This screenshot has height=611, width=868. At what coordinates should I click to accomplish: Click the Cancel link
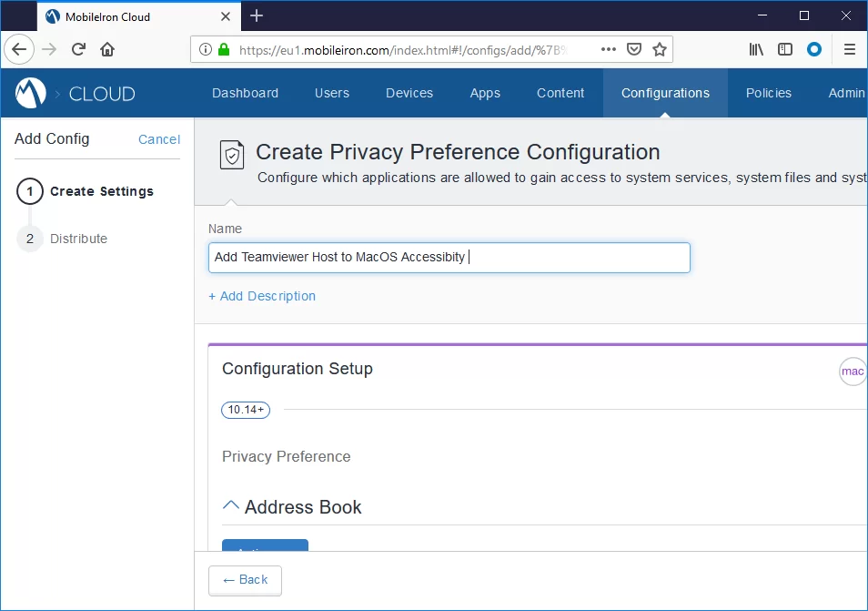coord(159,139)
